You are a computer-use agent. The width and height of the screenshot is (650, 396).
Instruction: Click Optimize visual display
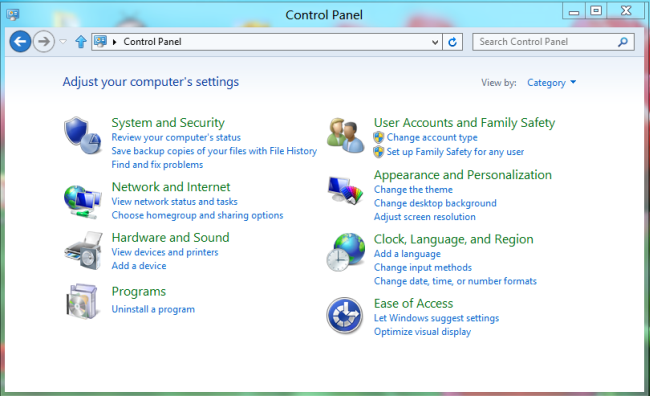point(422,332)
